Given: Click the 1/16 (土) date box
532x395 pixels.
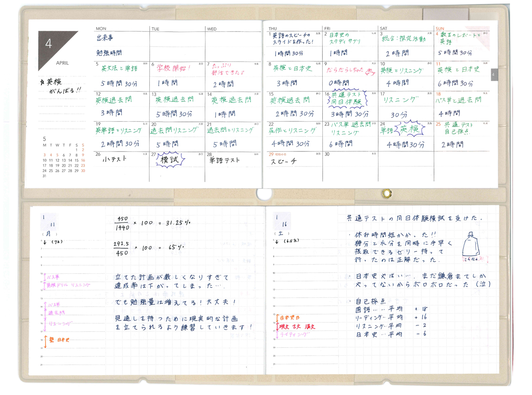Looking at the screenshot, I should [x=282, y=225].
